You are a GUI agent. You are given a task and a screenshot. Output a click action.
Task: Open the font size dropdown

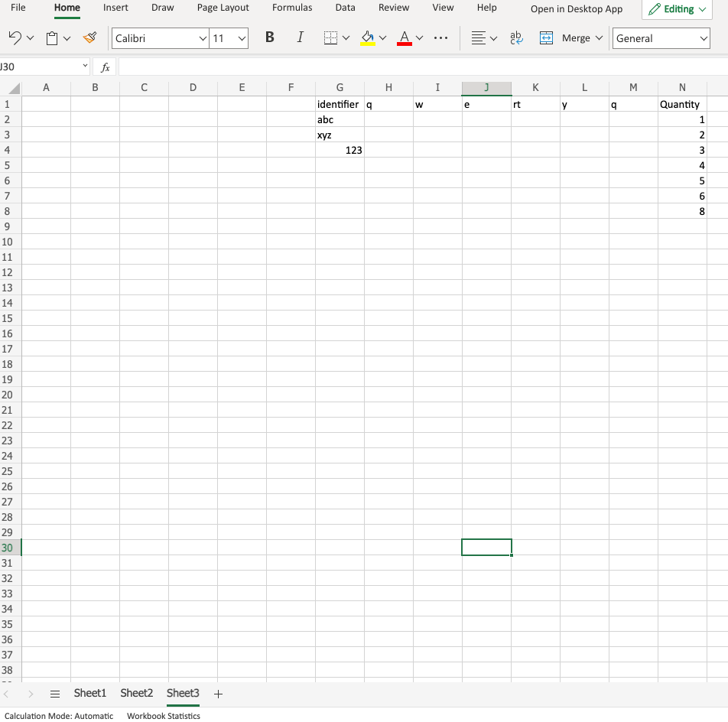[x=242, y=37]
